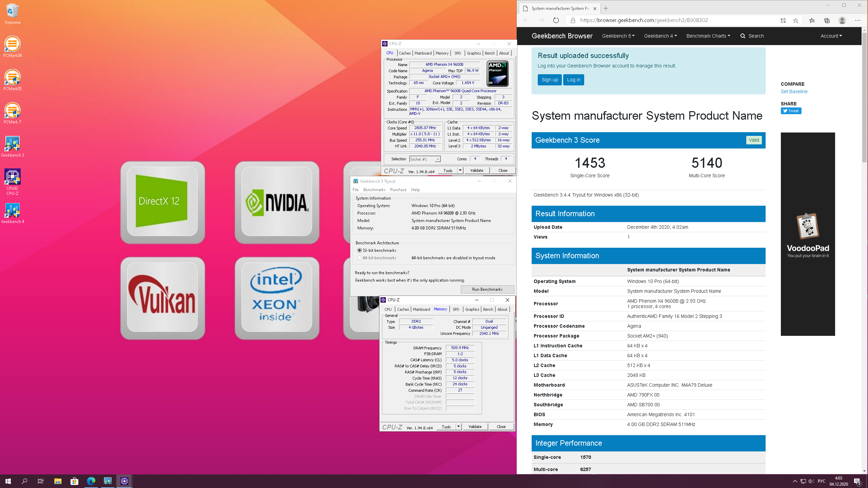Click Close in the bottom CPU-Z window

[x=501, y=427]
